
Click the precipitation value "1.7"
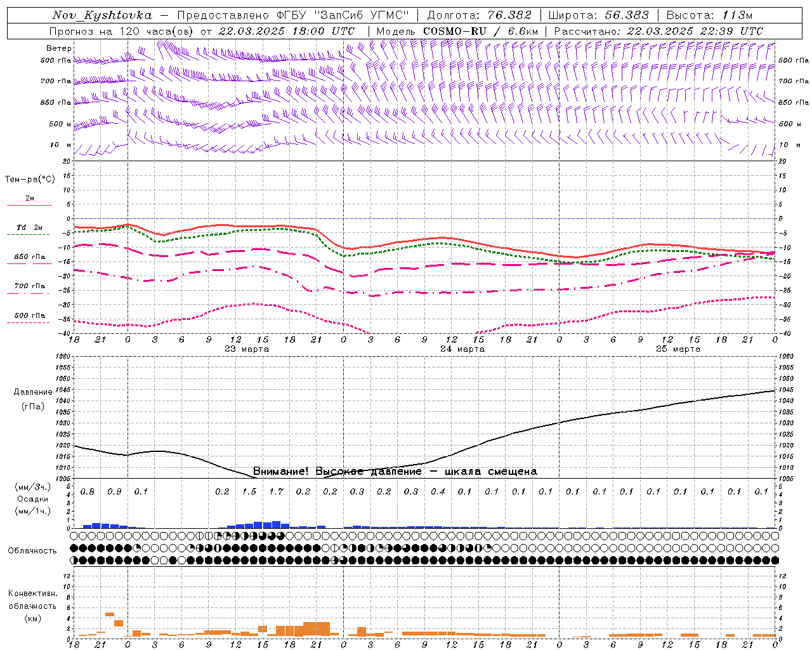[x=276, y=491]
